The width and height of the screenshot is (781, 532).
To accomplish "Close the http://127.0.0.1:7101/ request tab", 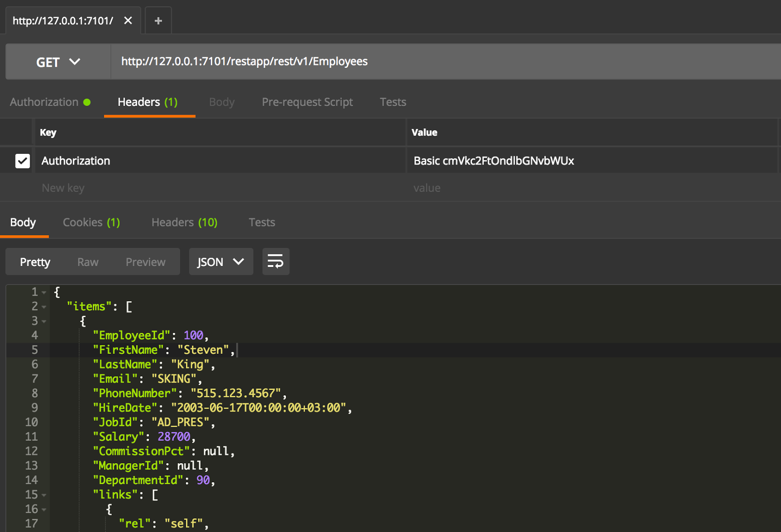I will (x=128, y=20).
